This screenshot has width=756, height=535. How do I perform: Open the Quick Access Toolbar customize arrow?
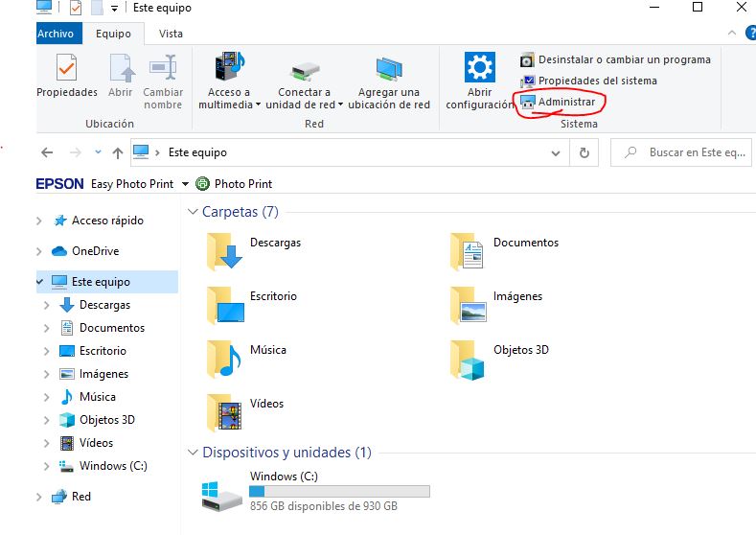[114, 9]
